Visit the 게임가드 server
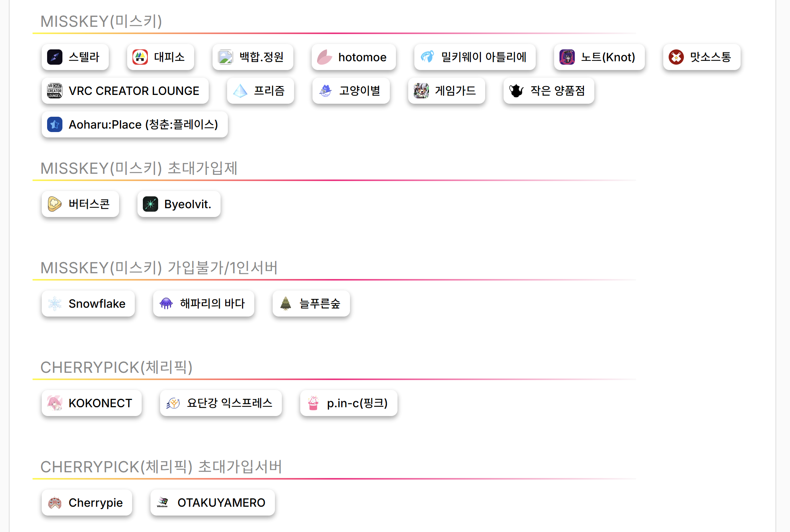790x532 pixels. [x=446, y=91]
